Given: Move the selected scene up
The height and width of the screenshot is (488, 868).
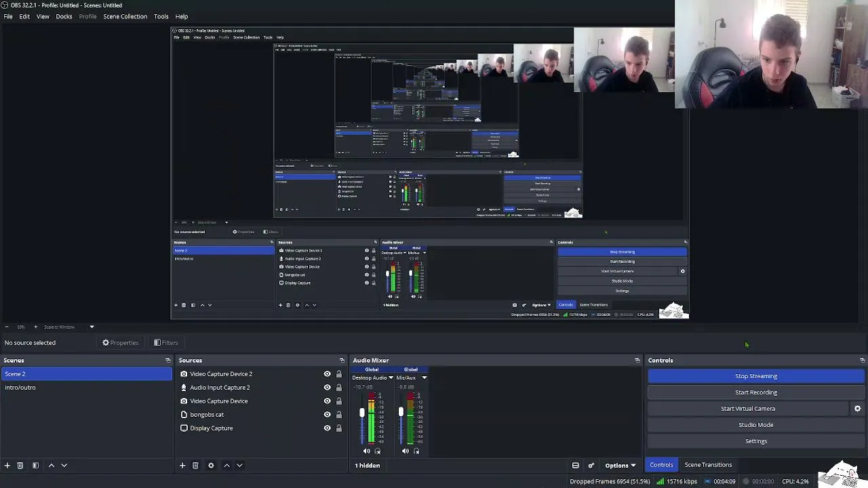Looking at the screenshot, I should [x=51, y=466].
